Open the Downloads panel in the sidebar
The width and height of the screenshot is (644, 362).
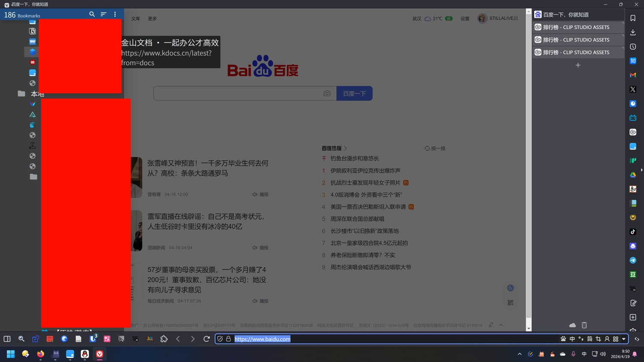[x=633, y=33]
